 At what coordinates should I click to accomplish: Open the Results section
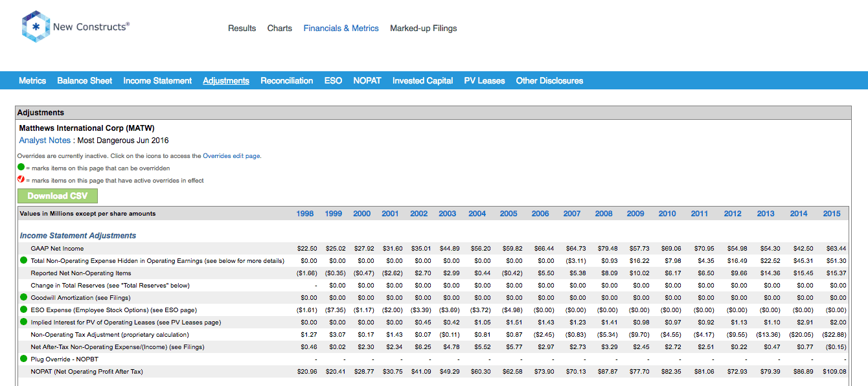242,28
